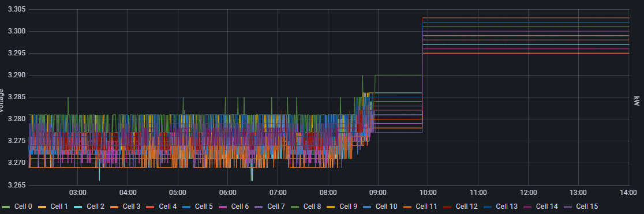644x214 pixels.
Task: Open color picker for Cell 3 orange swatch
Action: click(115, 207)
